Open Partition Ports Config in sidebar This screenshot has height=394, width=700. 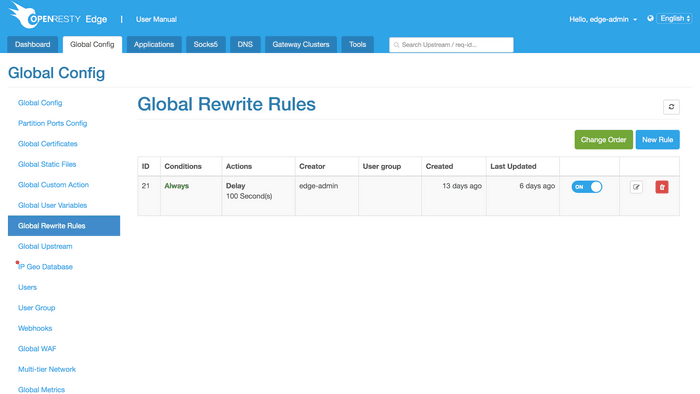coord(53,123)
